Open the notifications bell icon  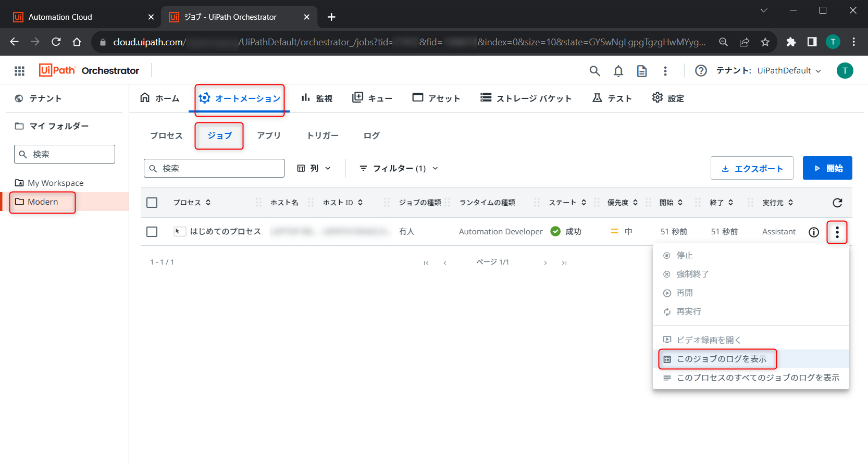click(x=618, y=71)
